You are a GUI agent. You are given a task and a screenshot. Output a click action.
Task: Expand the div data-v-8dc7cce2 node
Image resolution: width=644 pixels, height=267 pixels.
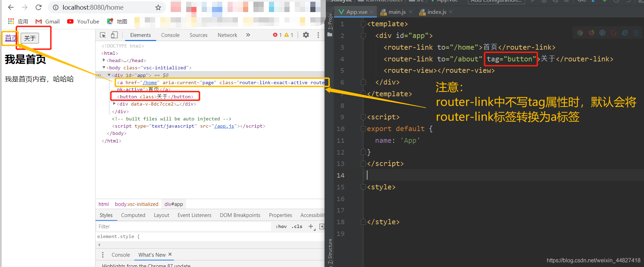[x=114, y=103]
